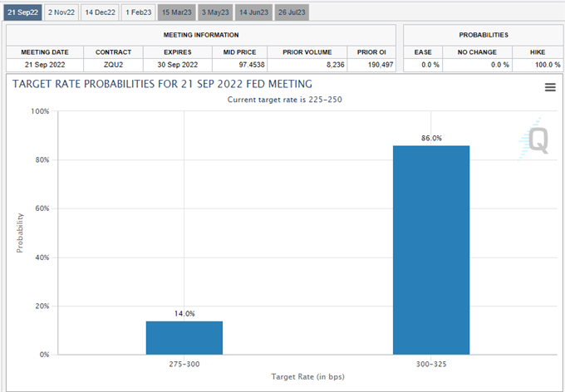Click the EXPIRES column header
This screenshot has width=565, height=392.
[x=178, y=52]
